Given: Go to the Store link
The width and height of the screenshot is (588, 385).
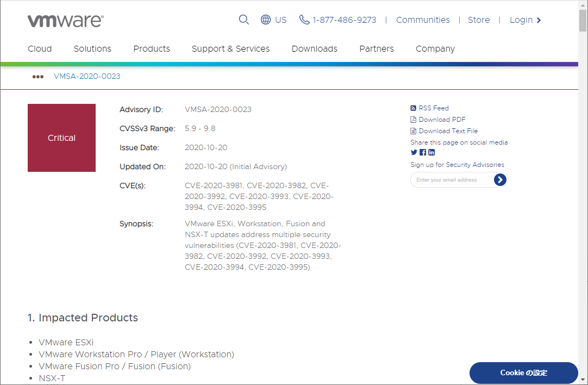Looking at the screenshot, I should tap(479, 20).
